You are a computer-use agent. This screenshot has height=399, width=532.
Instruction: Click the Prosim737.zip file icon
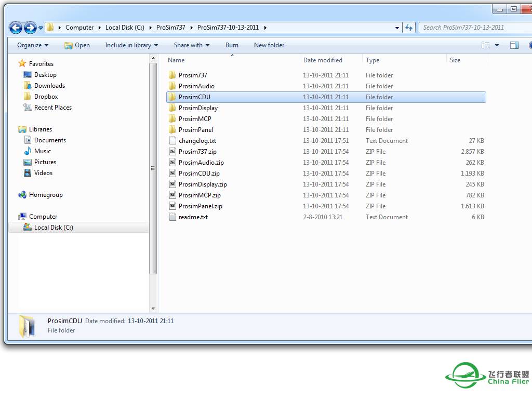(x=172, y=152)
